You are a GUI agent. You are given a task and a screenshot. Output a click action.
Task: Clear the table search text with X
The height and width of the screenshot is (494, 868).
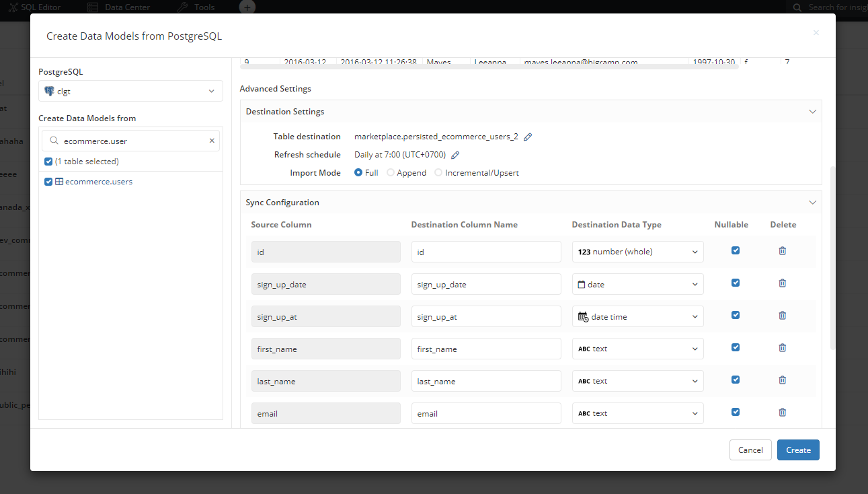(x=212, y=141)
